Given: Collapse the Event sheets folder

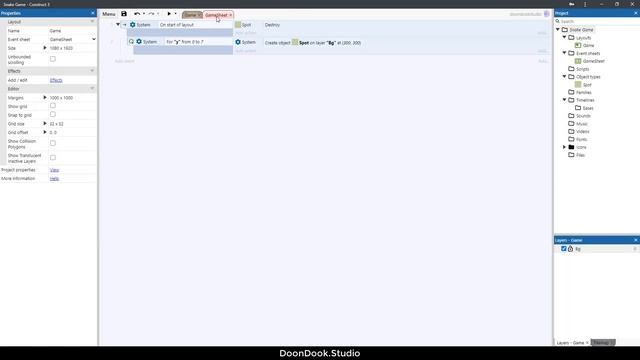Looking at the screenshot, I should click(564, 53).
